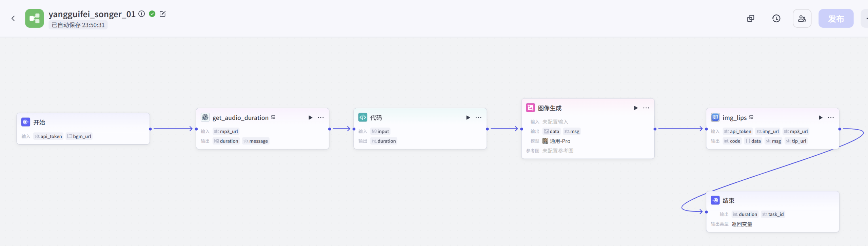The height and width of the screenshot is (246, 868).
Task: Run the 图像生成 node
Action: pos(636,108)
